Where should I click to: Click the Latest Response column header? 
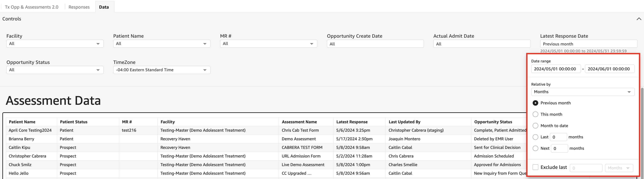click(x=352, y=122)
